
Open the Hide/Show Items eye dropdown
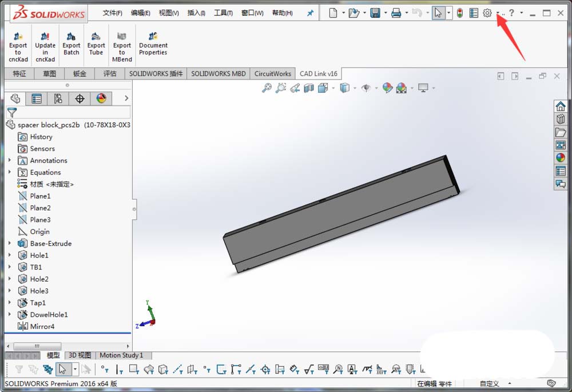366,88
